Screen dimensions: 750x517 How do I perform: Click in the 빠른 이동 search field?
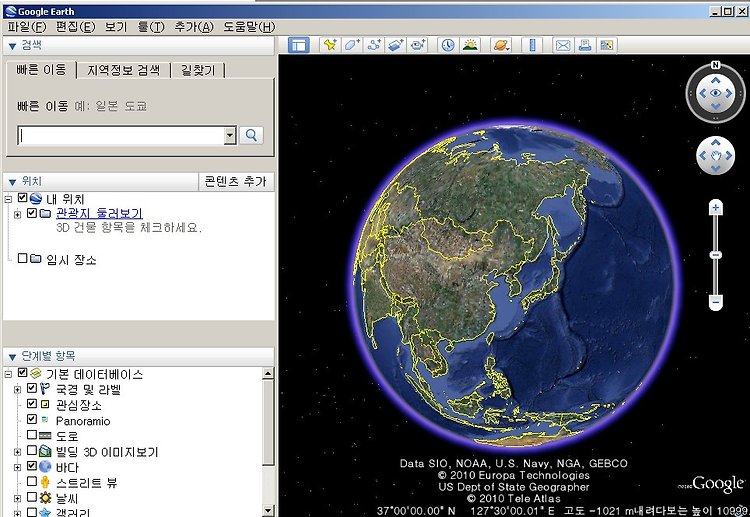[x=121, y=135]
